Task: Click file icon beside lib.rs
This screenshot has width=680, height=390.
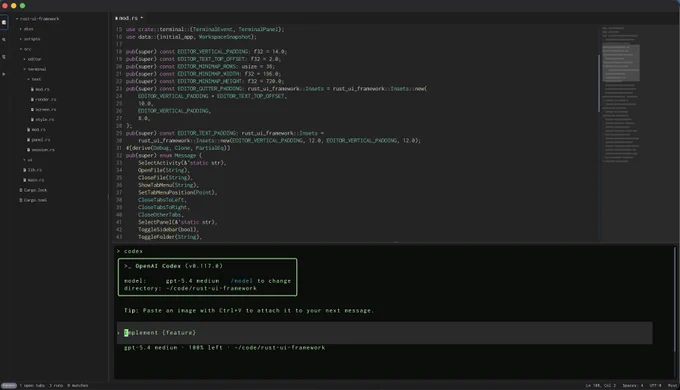Action: pyautogui.click(x=25, y=170)
